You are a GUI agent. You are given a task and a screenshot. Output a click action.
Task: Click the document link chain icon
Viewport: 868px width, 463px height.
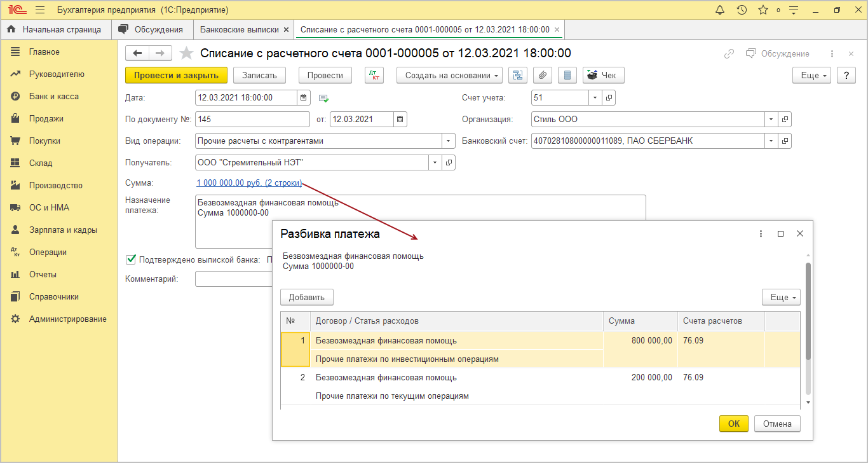729,54
